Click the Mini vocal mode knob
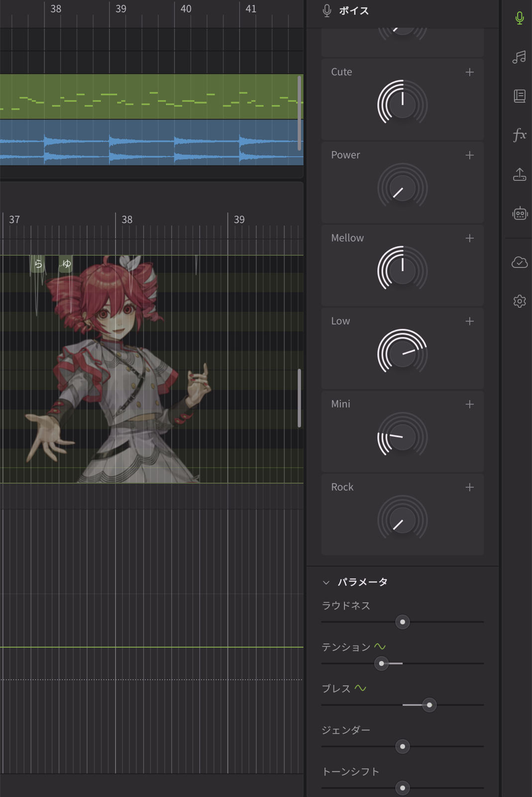Screen dimensions: 532x797 (402, 436)
